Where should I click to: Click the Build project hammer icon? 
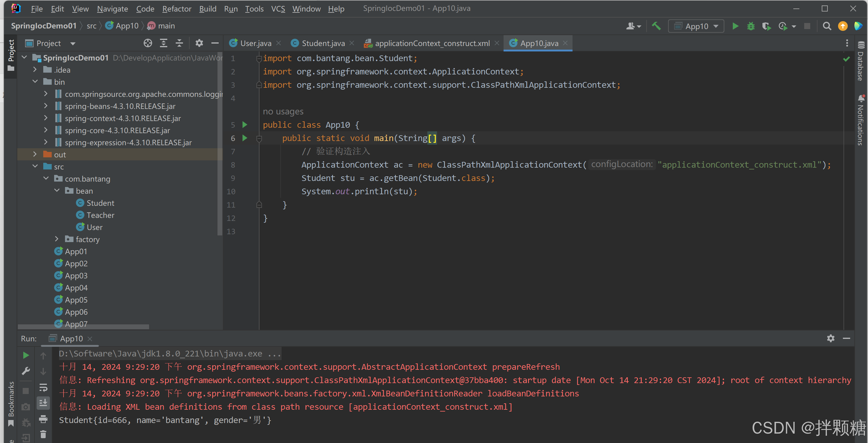pos(656,26)
